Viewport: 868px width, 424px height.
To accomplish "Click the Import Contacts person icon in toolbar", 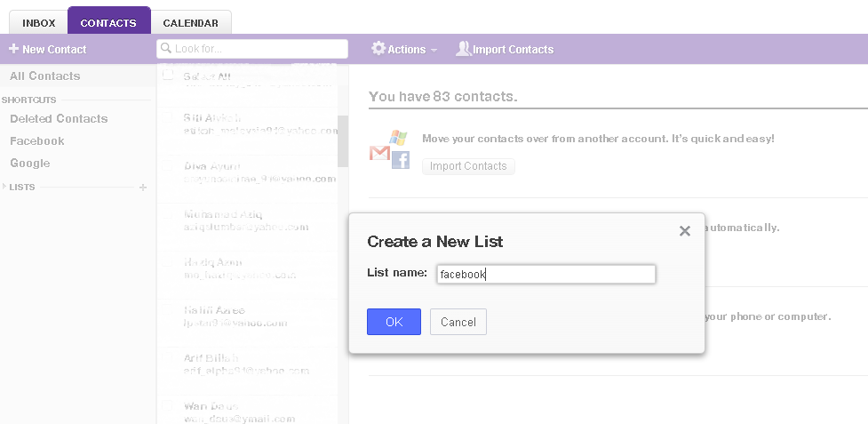I will [463, 49].
